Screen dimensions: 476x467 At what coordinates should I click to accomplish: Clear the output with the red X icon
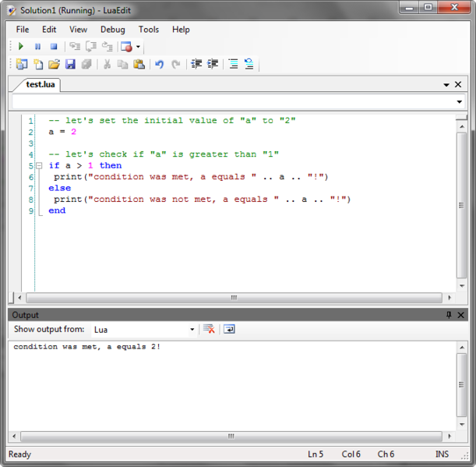[x=209, y=329]
